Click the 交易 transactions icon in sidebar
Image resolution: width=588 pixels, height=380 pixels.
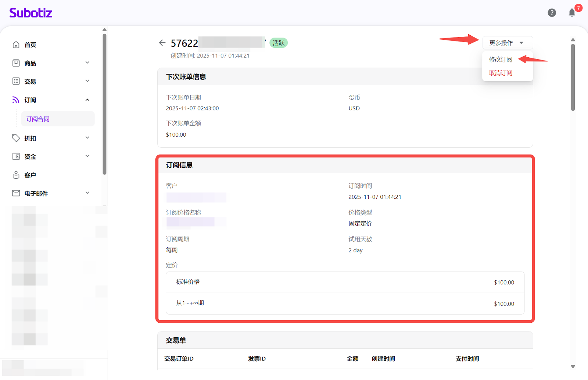(x=16, y=81)
